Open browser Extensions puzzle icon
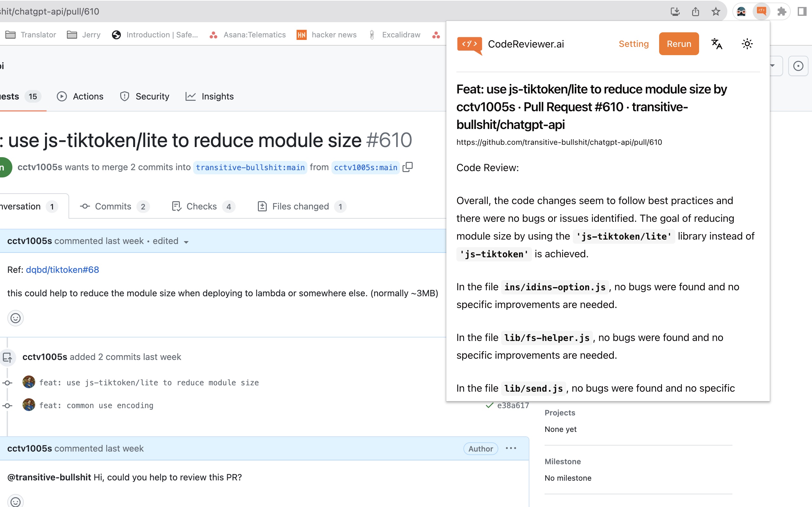Screen dimensions: 812x507 (x=782, y=11)
